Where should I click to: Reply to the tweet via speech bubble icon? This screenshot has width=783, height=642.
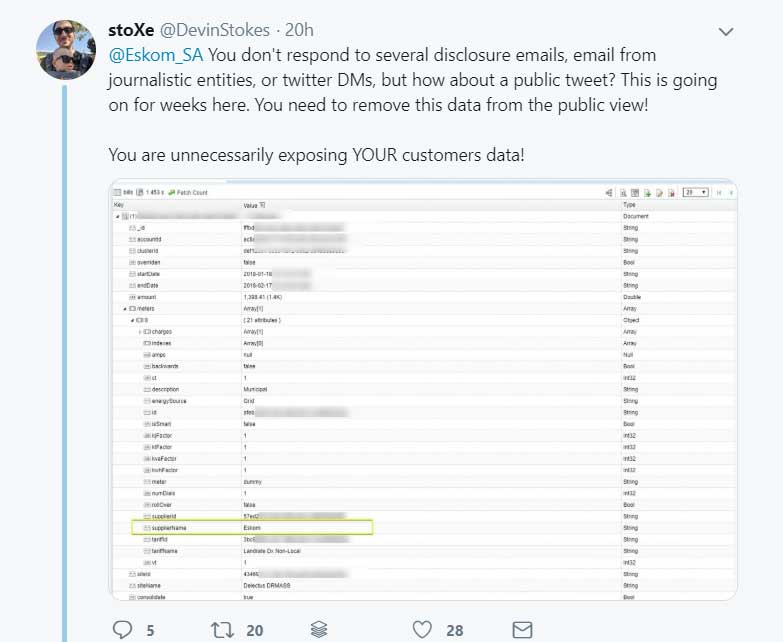123,629
